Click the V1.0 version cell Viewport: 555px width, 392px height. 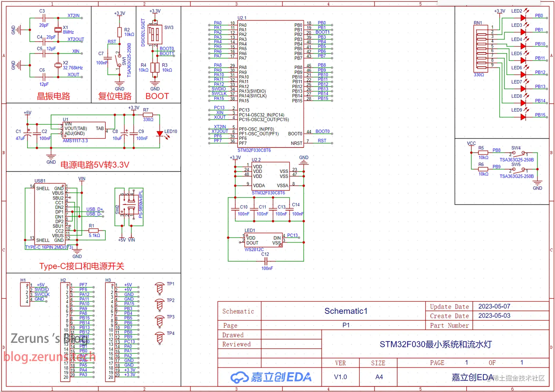(x=340, y=377)
